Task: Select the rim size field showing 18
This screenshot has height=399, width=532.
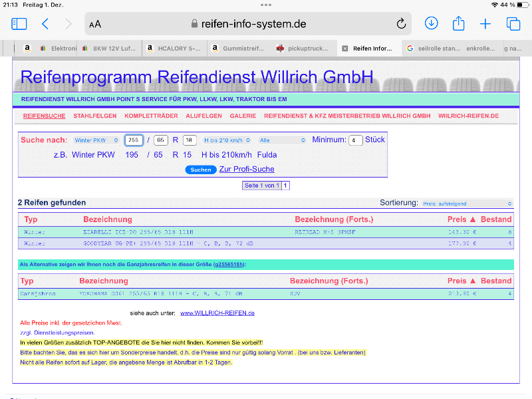Action: point(190,140)
